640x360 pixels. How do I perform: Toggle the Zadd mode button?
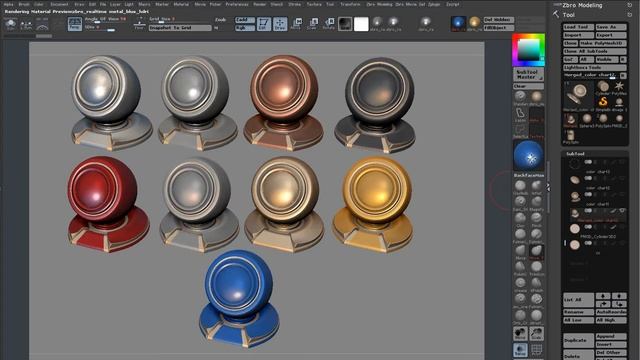tap(244, 20)
